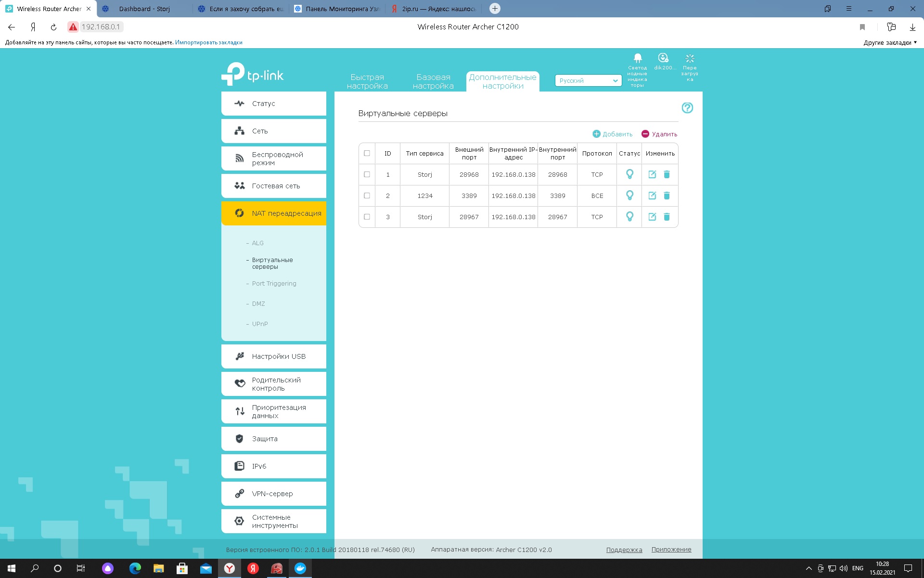Toggle status bulb for rule ID 3
Image resolution: width=924 pixels, height=578 pixels.
pyautogui.click(x=629, y=217)
